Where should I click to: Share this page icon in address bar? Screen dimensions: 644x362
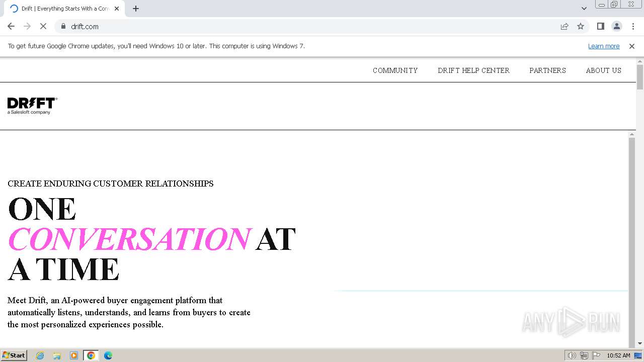point(565,26)
